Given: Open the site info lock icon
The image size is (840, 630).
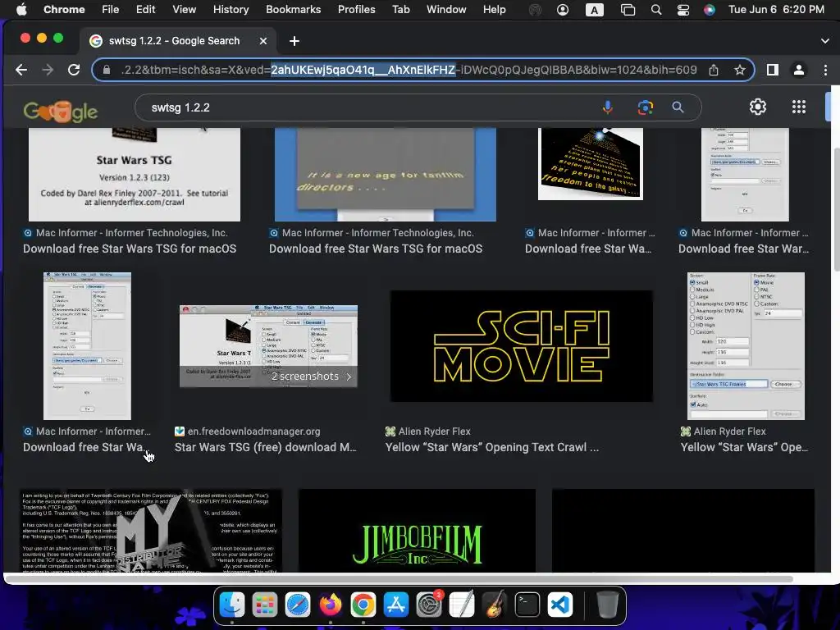Looking at the screenshot, I should tap(107, 70).
